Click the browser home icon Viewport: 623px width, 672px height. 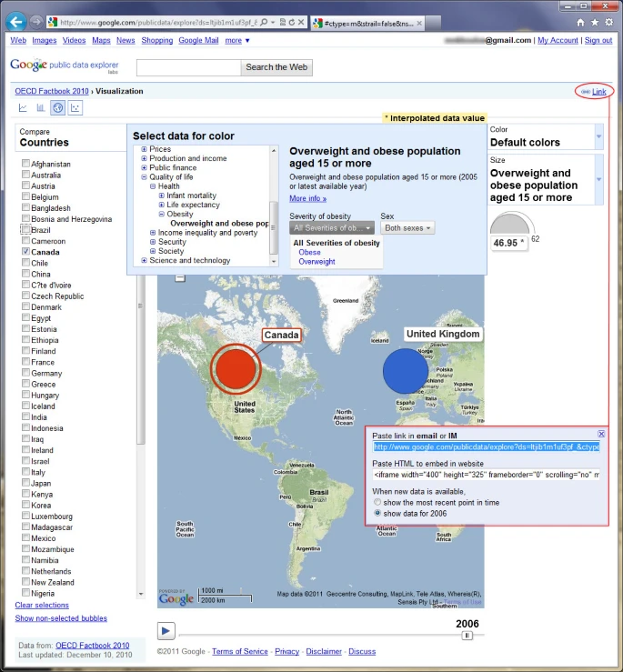coord(580,23)
